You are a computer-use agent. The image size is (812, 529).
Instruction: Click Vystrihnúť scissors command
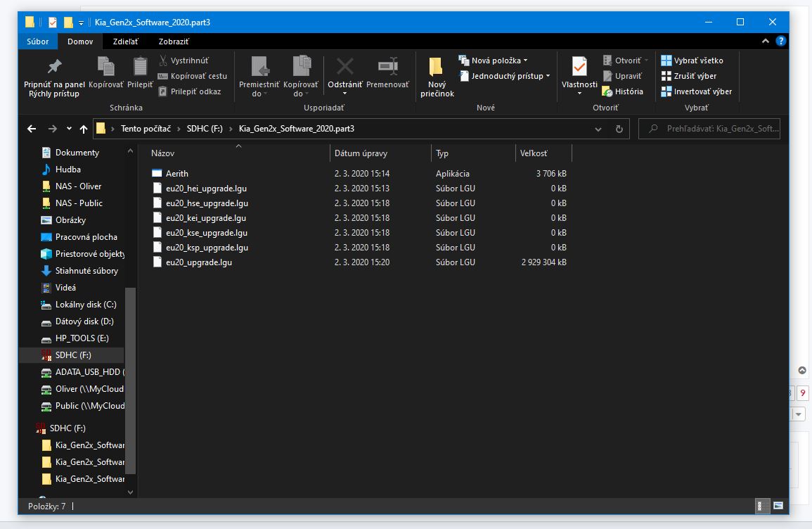coord(183,60)
